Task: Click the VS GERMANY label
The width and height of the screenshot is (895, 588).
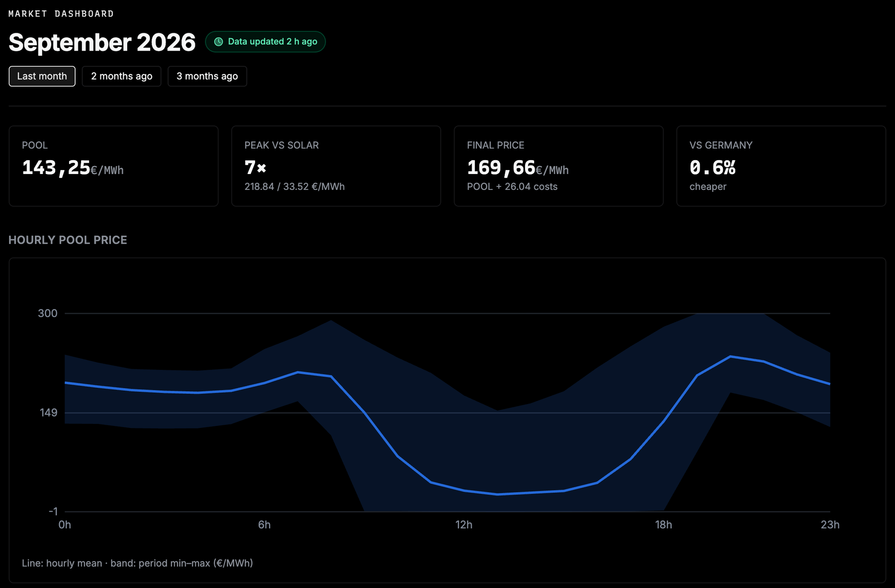Action: pos(721,145)
